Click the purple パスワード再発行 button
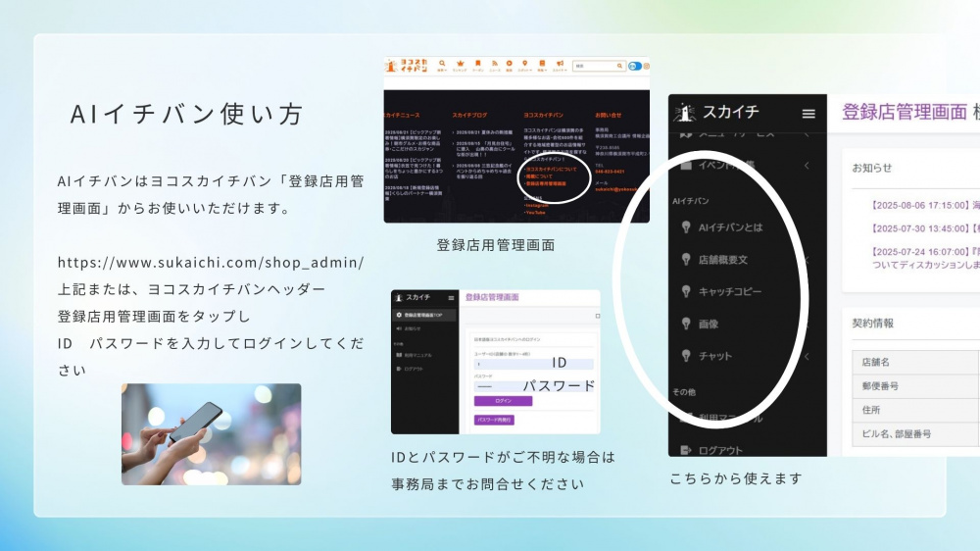 click(494, 421)
